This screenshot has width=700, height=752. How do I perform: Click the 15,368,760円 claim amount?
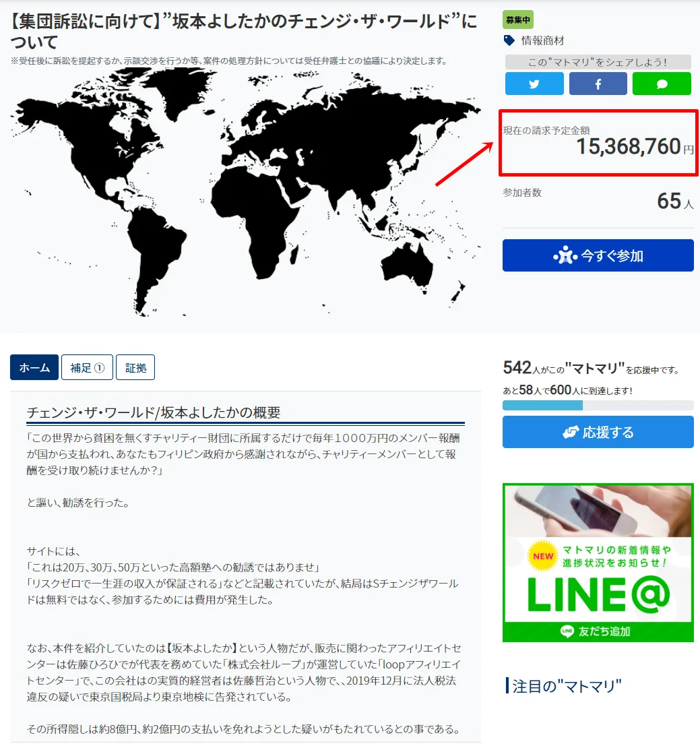[628, 146]
